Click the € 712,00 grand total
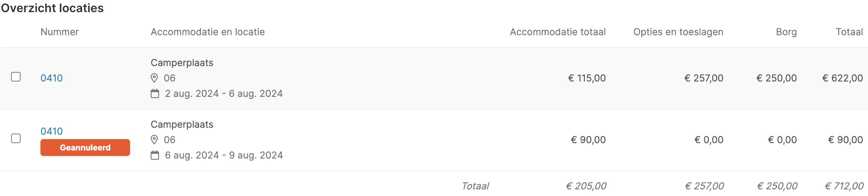868x196 pixels. (844, 186)
